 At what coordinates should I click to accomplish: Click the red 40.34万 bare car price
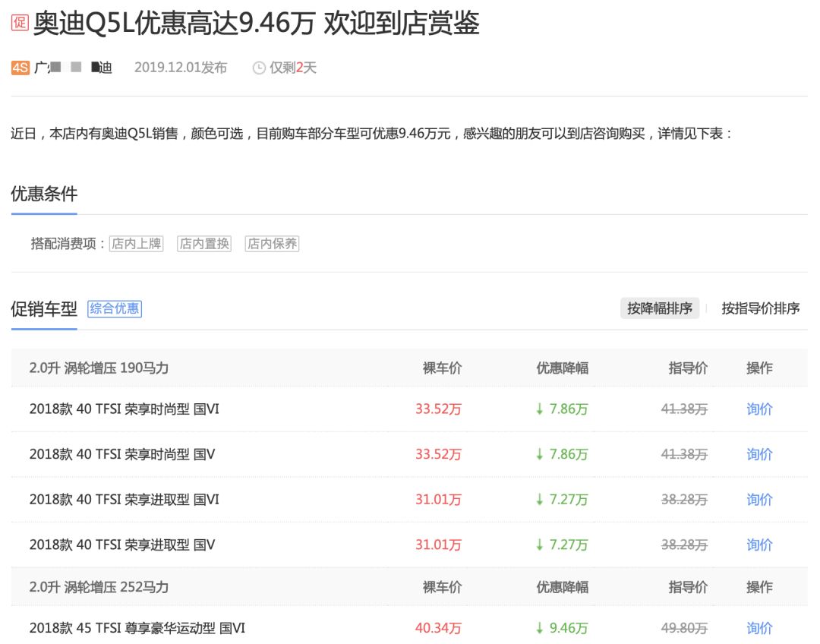438,628
